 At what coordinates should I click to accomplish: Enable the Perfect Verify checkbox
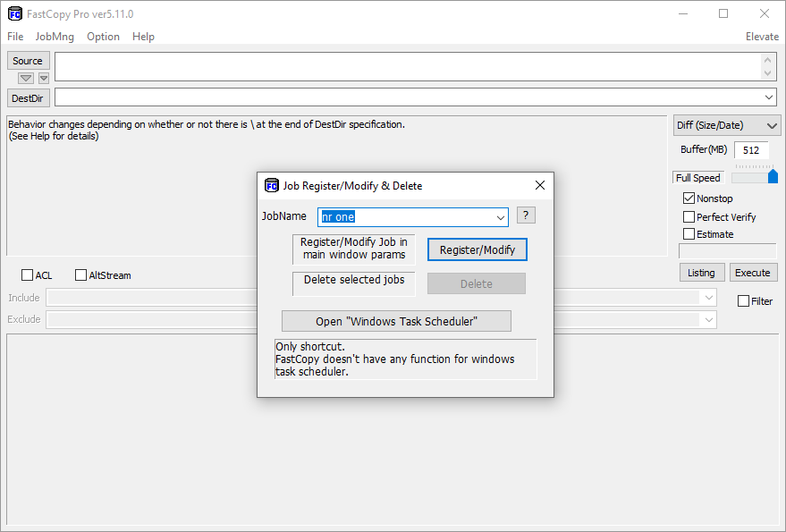click(x=689, y=216)
